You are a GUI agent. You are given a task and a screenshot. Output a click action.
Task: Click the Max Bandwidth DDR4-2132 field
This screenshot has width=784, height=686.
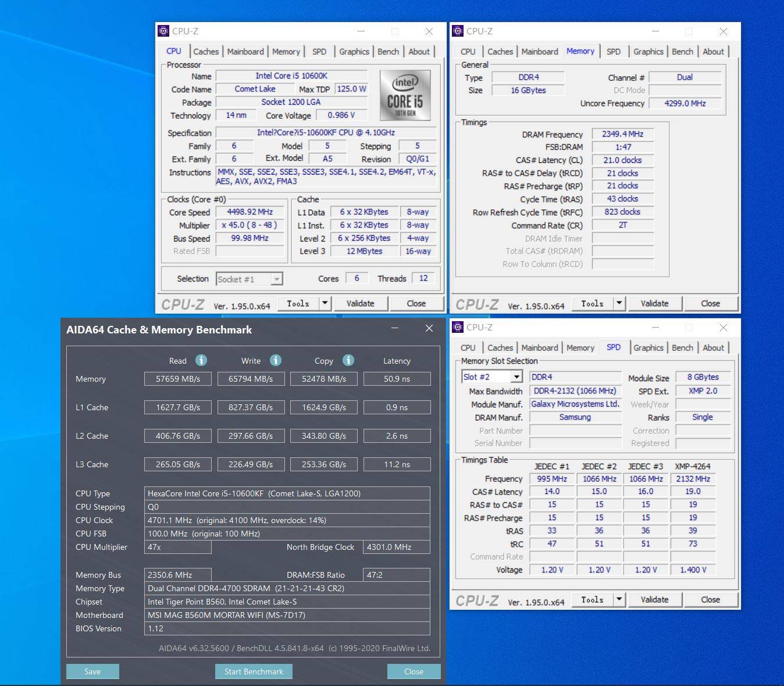pos(575,391)
